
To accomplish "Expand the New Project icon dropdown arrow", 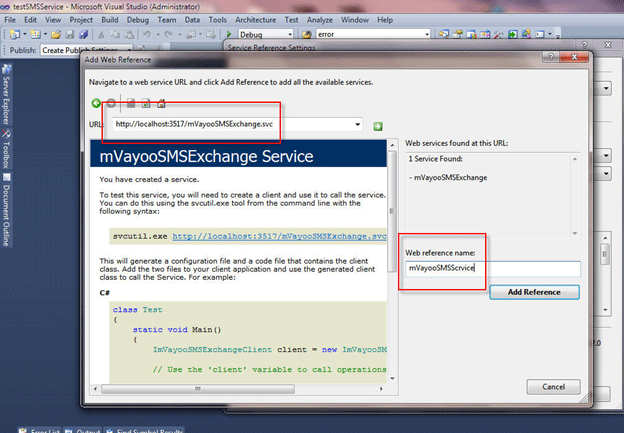I will (24, 35).
